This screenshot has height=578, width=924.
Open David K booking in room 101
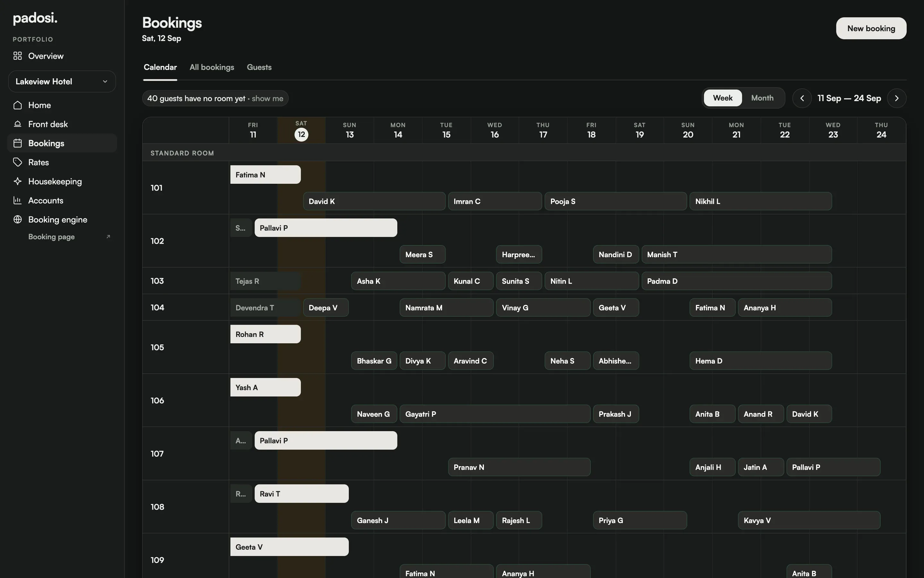pos(374,201)
